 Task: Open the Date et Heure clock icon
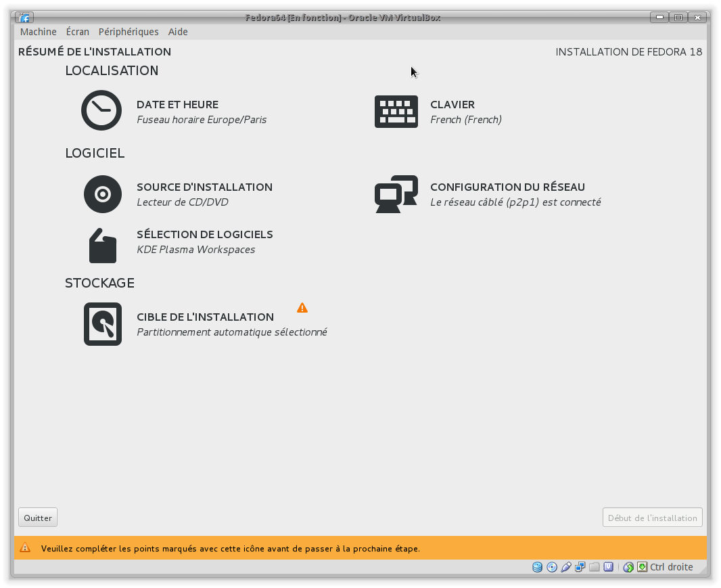click(101, 110)
